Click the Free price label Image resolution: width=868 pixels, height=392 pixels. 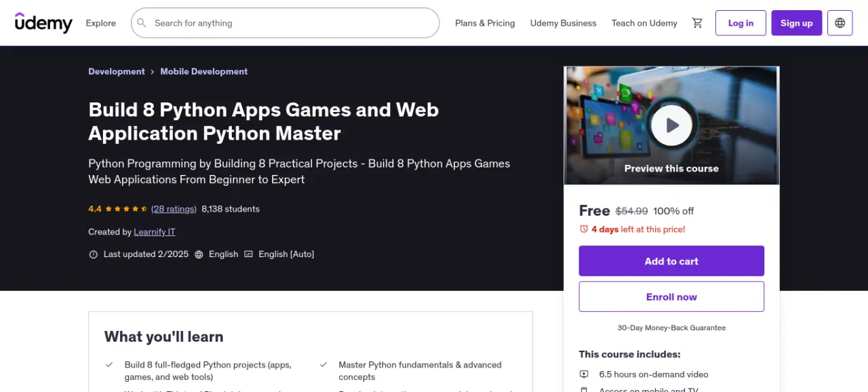[595, 210]
